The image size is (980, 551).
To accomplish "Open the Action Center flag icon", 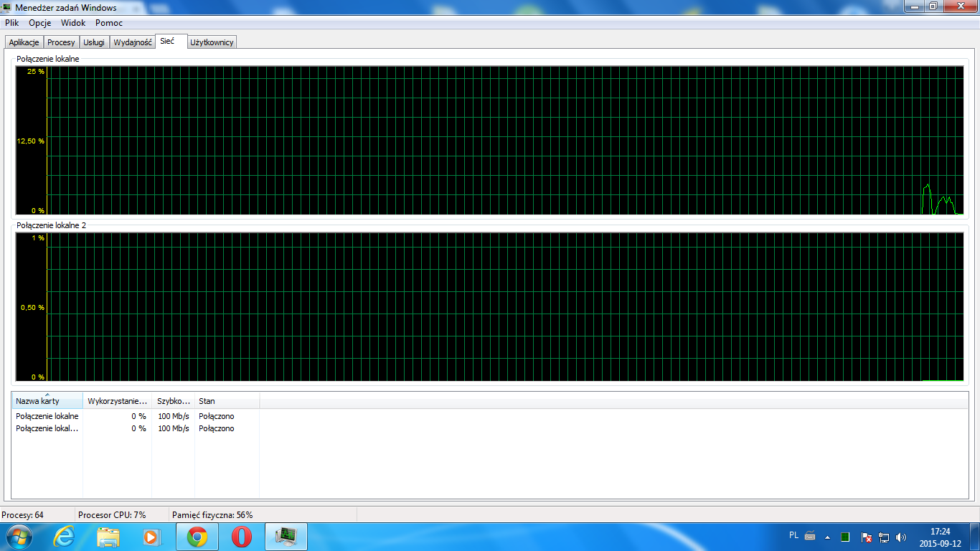I will point(866,537).
